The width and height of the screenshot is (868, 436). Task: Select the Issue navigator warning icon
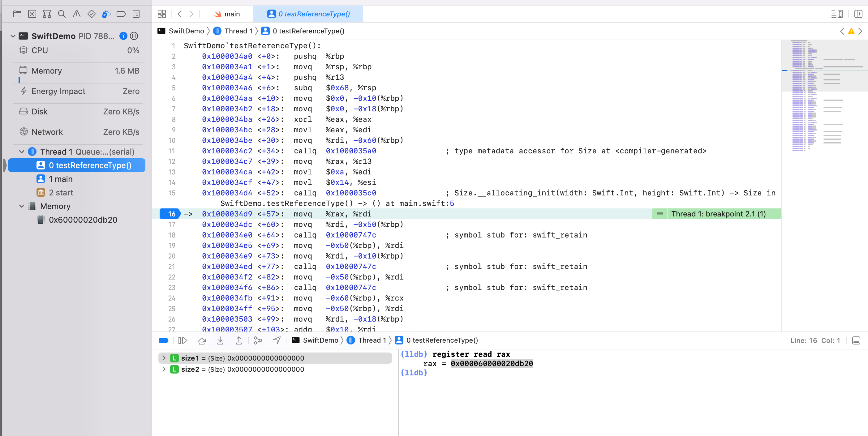[77, 14]
